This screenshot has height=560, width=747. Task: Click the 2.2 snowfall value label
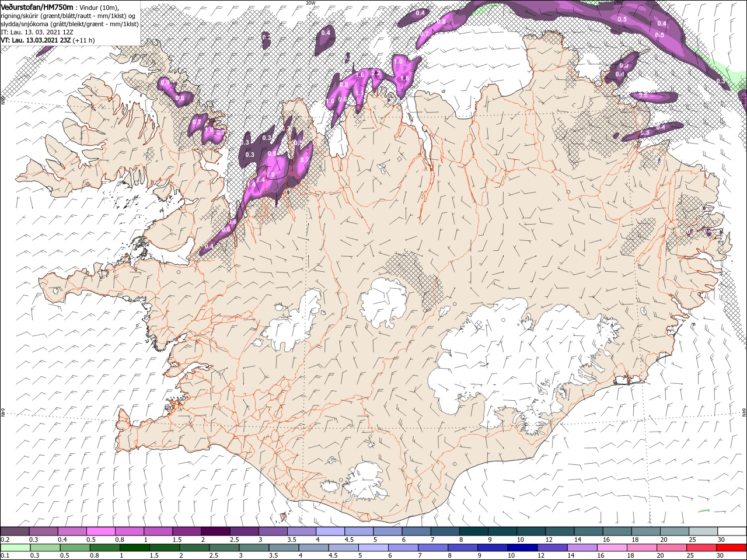point(376,73)
